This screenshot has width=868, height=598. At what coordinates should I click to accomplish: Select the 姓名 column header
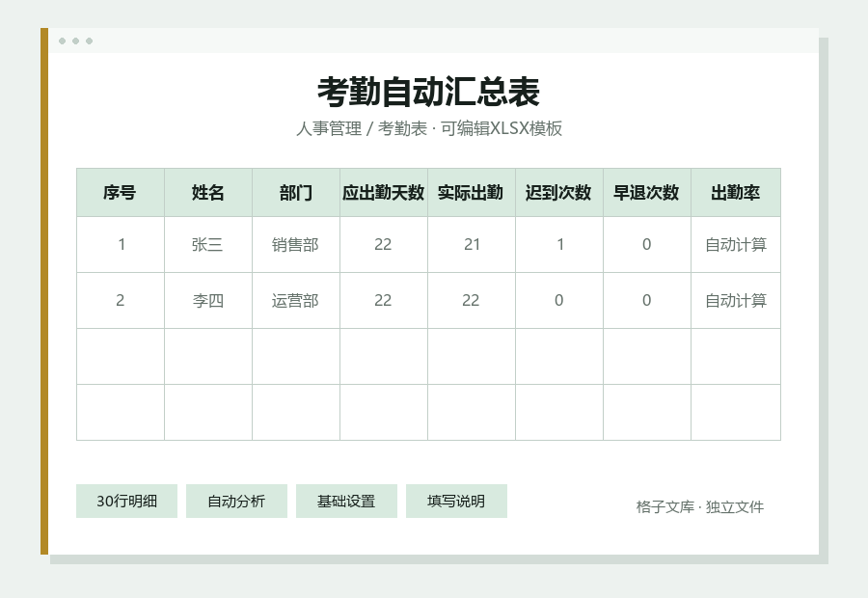click(x=208, y=193)
